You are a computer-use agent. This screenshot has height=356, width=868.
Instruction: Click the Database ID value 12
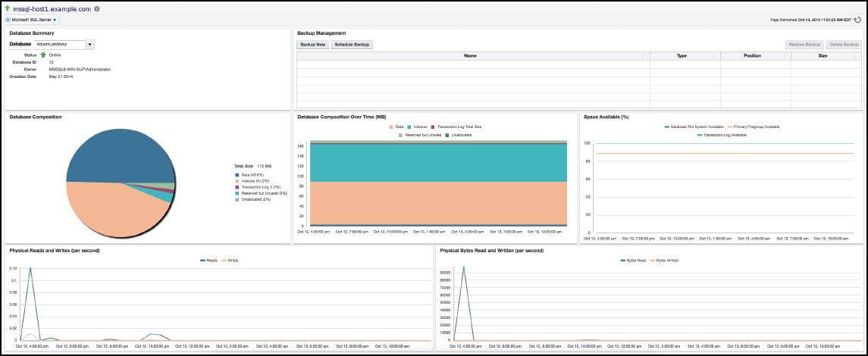click(x=51, y=62)
